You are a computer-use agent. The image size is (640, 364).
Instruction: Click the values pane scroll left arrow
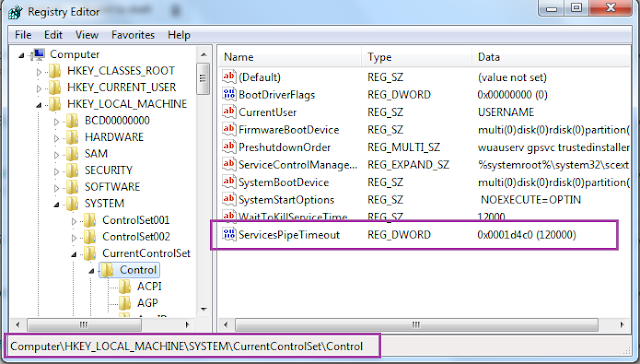[225, 325]
